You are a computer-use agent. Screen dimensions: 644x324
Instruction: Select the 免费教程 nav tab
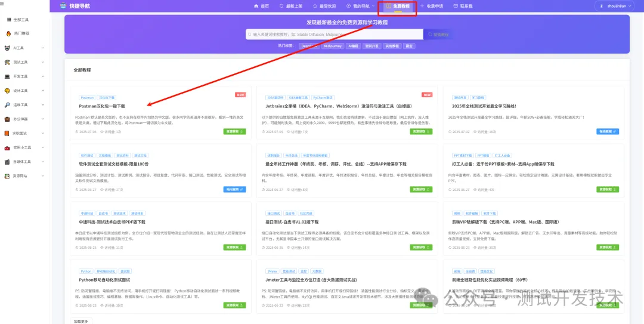tap(398, 7)
